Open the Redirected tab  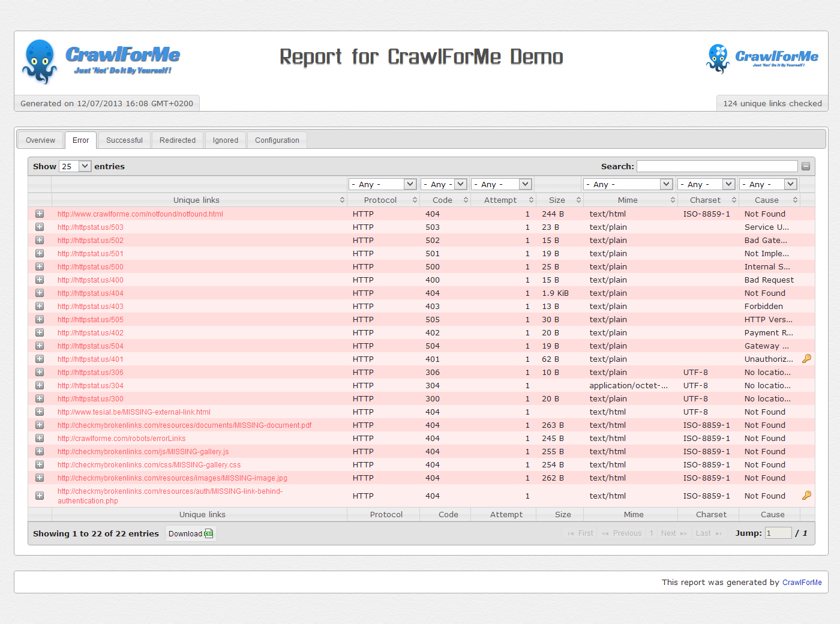point(178,140)
